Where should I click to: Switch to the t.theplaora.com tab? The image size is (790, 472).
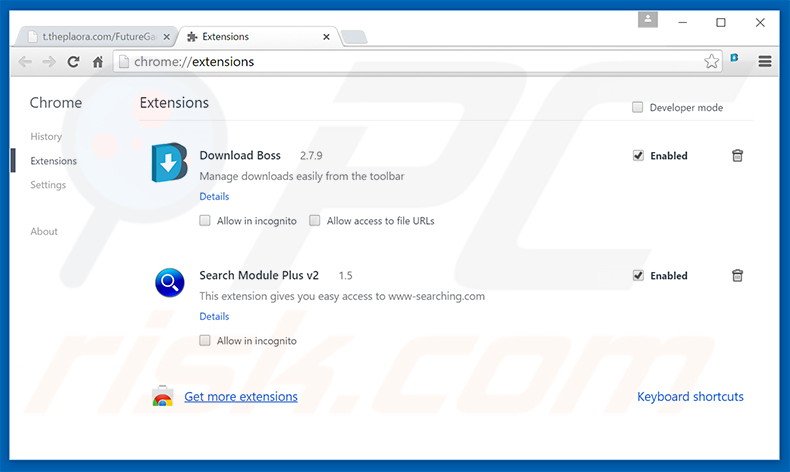pyautogui.click(x=96, y=37)
